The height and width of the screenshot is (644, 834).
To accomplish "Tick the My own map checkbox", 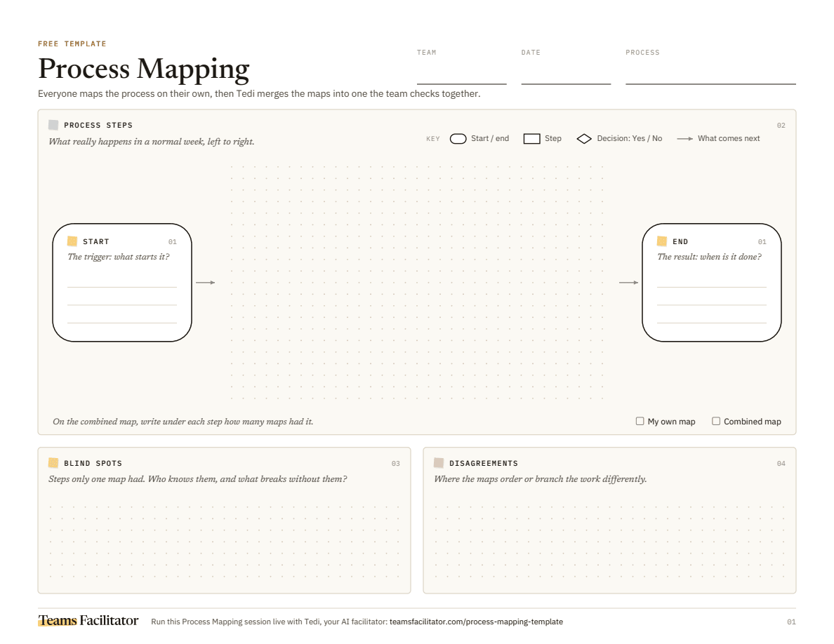I will pos(640,421).
